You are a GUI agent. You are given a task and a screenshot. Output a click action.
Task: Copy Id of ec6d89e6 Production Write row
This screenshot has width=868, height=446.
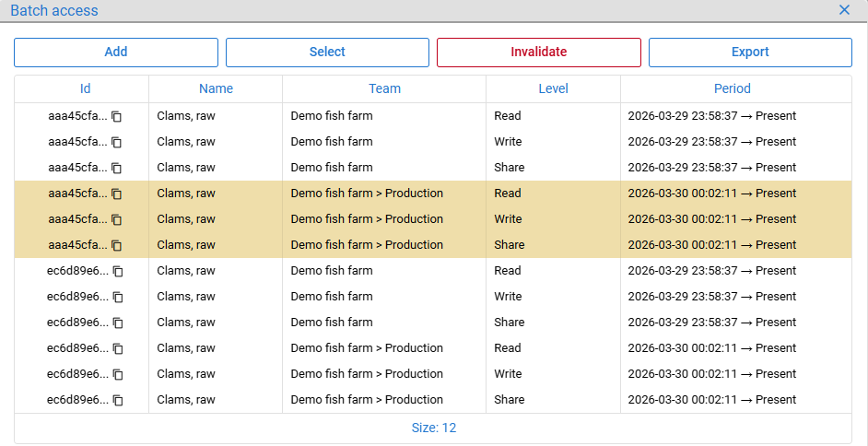118,375
